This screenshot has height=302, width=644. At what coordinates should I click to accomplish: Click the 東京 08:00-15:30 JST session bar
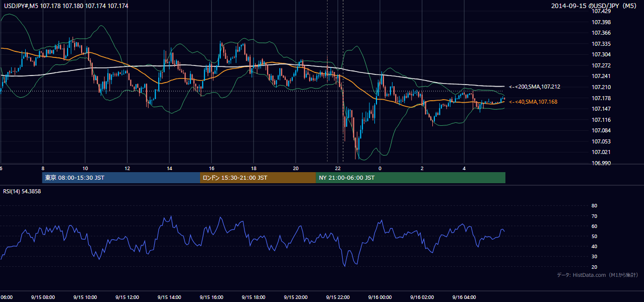[121, 178]
